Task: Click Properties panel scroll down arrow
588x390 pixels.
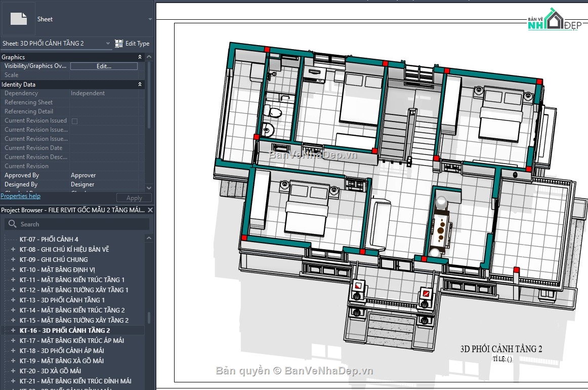Action: 149,188
